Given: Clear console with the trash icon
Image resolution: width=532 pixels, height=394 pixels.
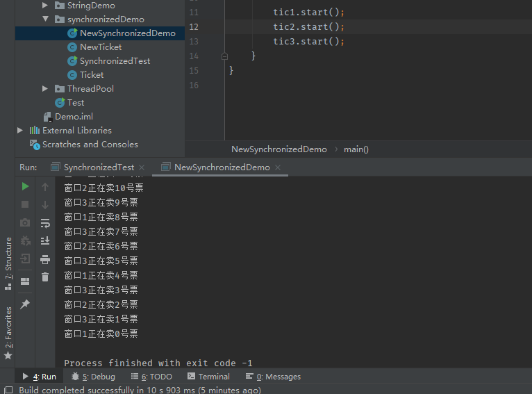Looking at the screenshot, I should coord(45,277).
